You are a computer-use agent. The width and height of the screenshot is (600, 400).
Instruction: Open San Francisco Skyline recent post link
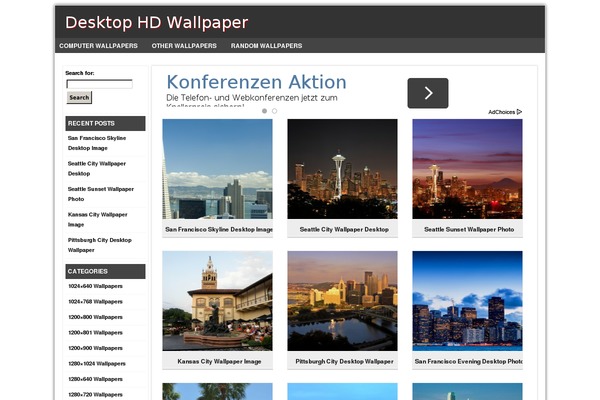pyautogui.click(x=97, y=143)
